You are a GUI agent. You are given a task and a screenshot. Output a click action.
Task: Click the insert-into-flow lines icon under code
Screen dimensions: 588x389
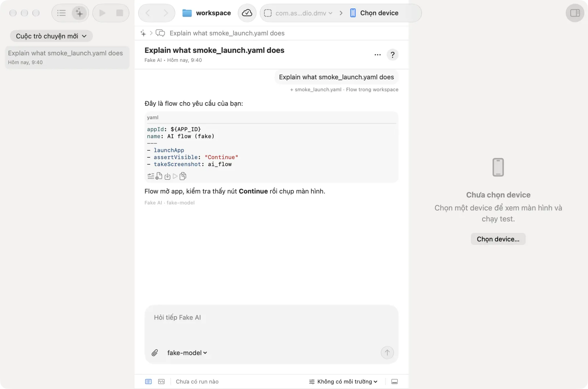(x=151, y=176)
